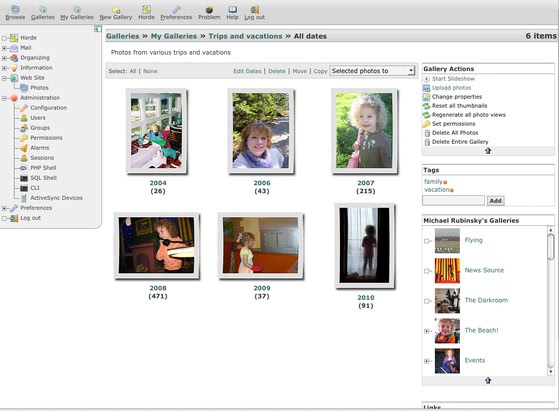Click the Set permissions key icon
Screen dimensions: 559x411
coord(426,124)
